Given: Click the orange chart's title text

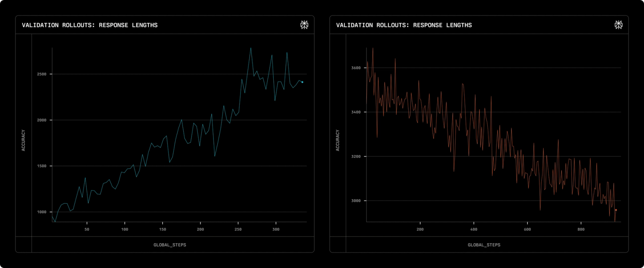Looking at the screenshot, I should point(404,25).
